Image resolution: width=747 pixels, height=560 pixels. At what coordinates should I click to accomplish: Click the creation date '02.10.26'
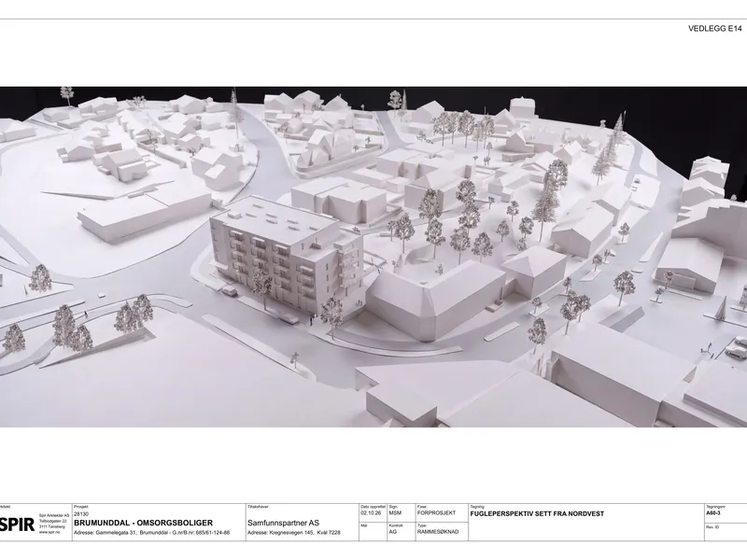[x=371, y=513]
